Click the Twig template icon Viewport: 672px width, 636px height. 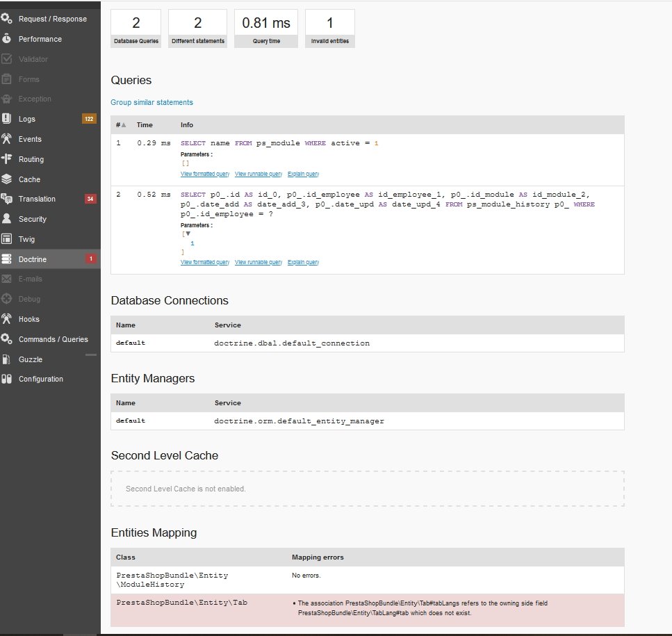point(6,239)
